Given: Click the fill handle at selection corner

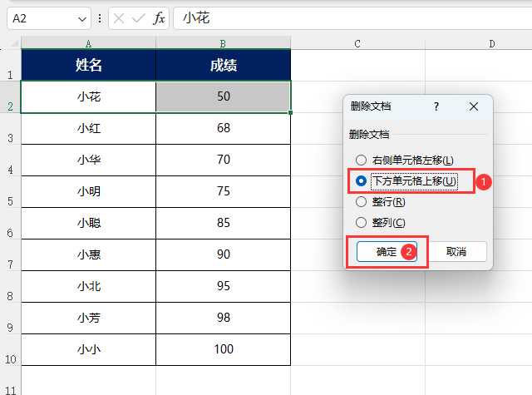Looking at the screenshot, I should 290,112.
